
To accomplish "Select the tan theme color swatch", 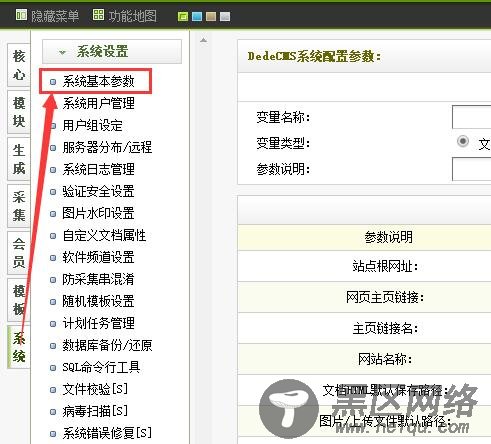I will [x=211, y=16].
